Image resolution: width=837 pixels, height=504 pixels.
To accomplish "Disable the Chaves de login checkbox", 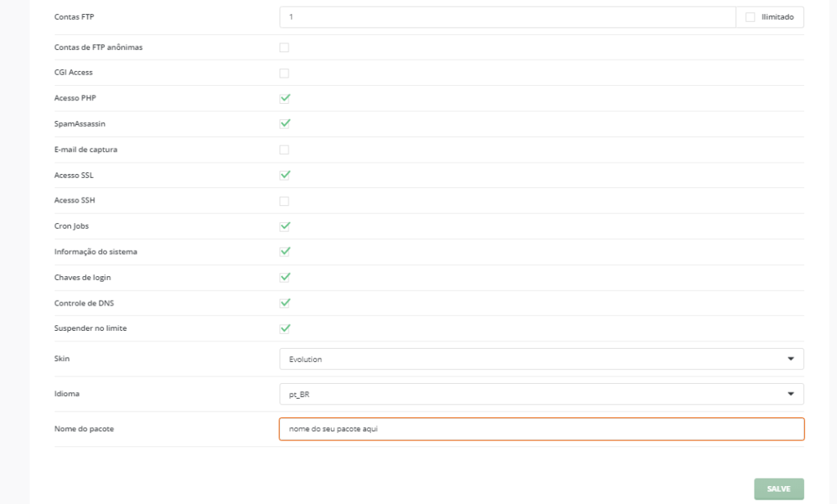I will [284, 277].
